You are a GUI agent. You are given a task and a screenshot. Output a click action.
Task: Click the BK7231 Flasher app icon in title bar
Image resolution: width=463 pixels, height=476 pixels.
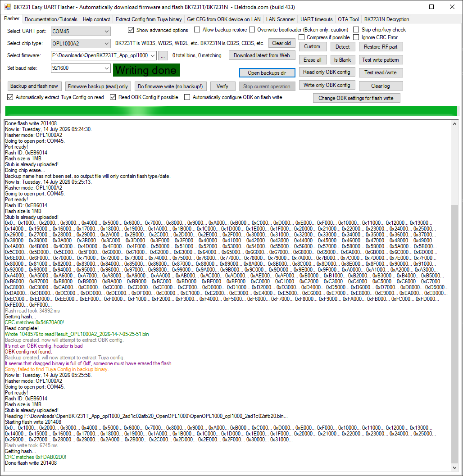point(7,7)
